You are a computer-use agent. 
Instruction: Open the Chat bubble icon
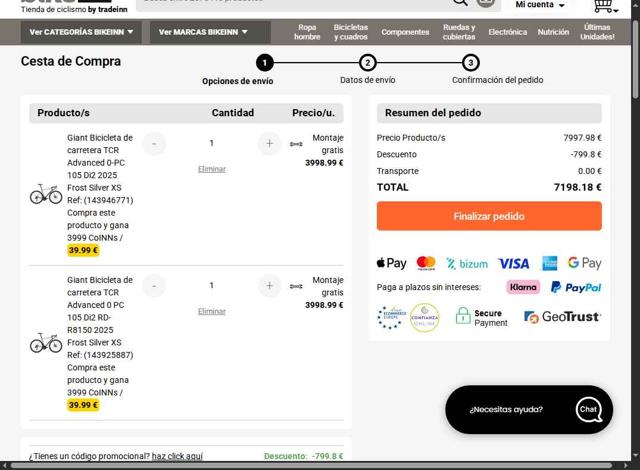pyautogui.click(x=589, y=410)
